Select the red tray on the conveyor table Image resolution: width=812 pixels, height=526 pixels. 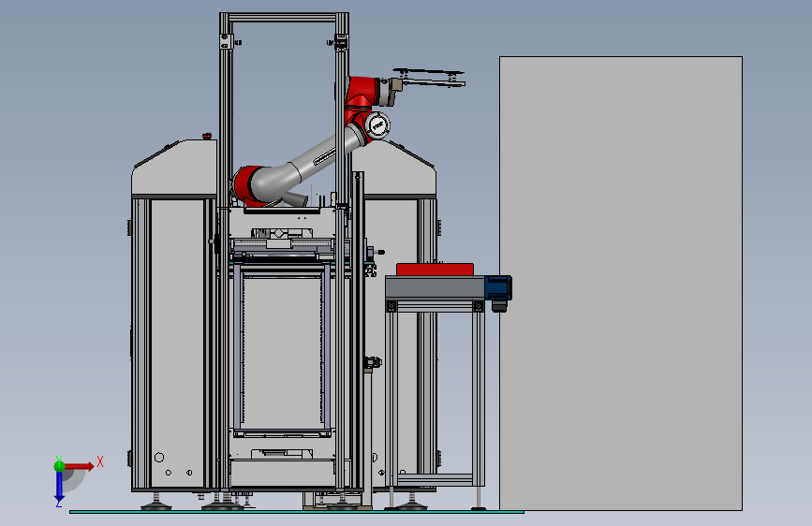point(435,270)
